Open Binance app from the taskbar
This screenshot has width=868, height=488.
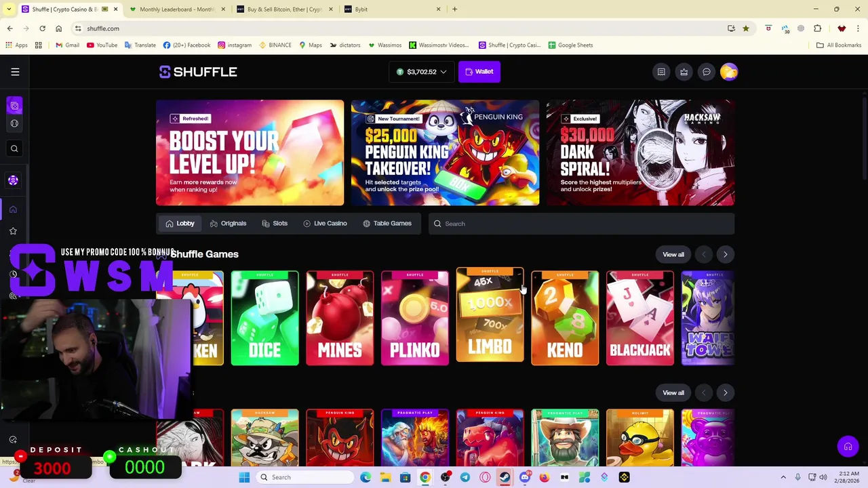624,477
